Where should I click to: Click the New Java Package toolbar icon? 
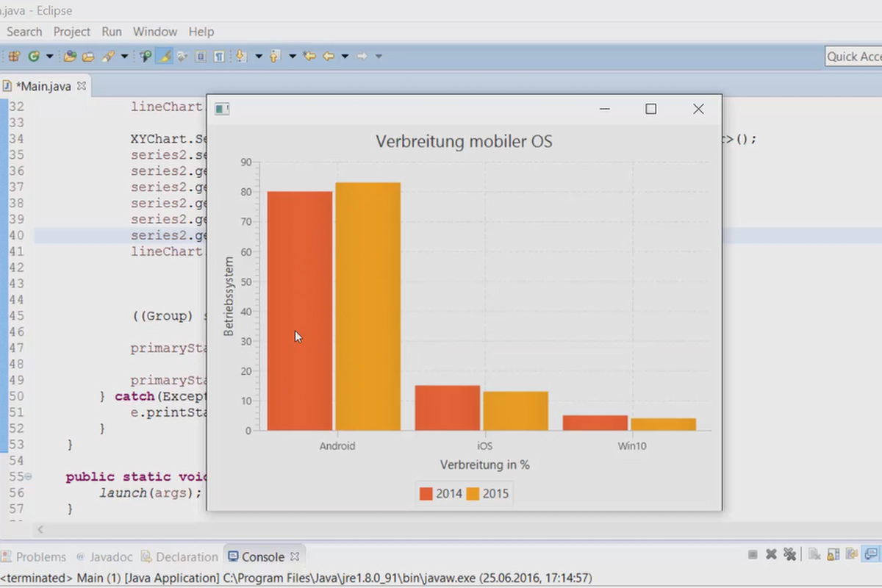14,57
